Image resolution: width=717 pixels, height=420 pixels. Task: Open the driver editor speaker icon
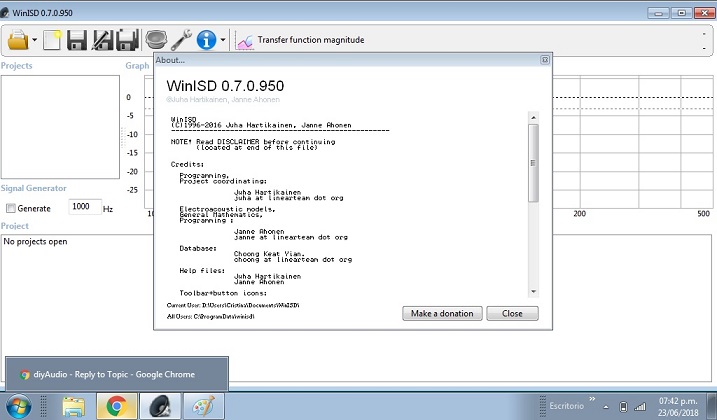pos(156,40)
